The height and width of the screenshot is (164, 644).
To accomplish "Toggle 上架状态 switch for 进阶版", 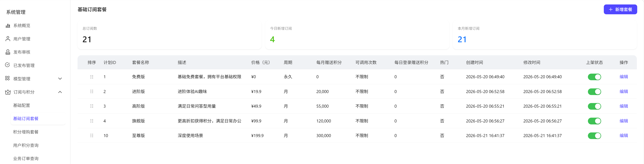I will coord(594,92).
